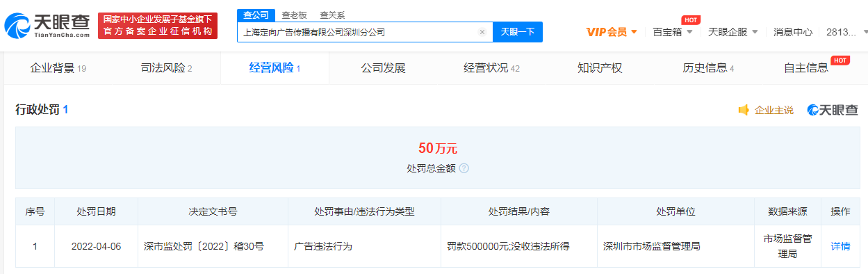The height and width of the screenshot is (274, 868).
Task: Click the date cell 2022-04-06
Action: pos(96,246)
